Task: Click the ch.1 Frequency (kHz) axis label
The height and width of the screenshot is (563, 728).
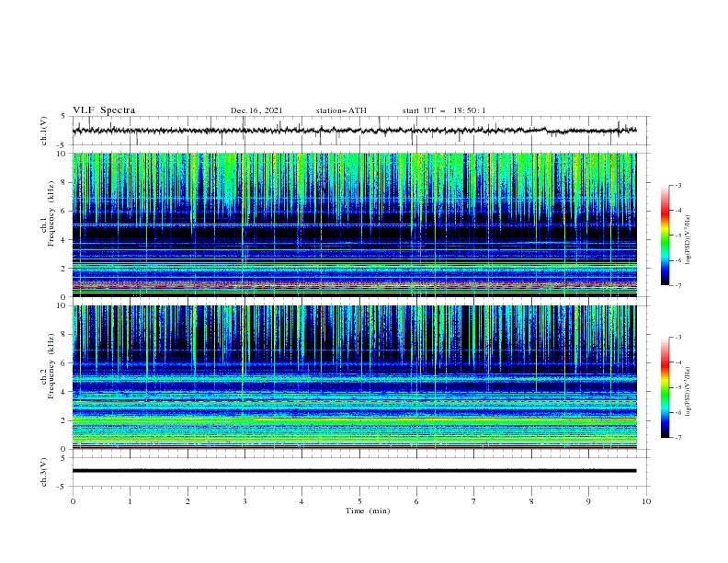Action: coord(48,214)
